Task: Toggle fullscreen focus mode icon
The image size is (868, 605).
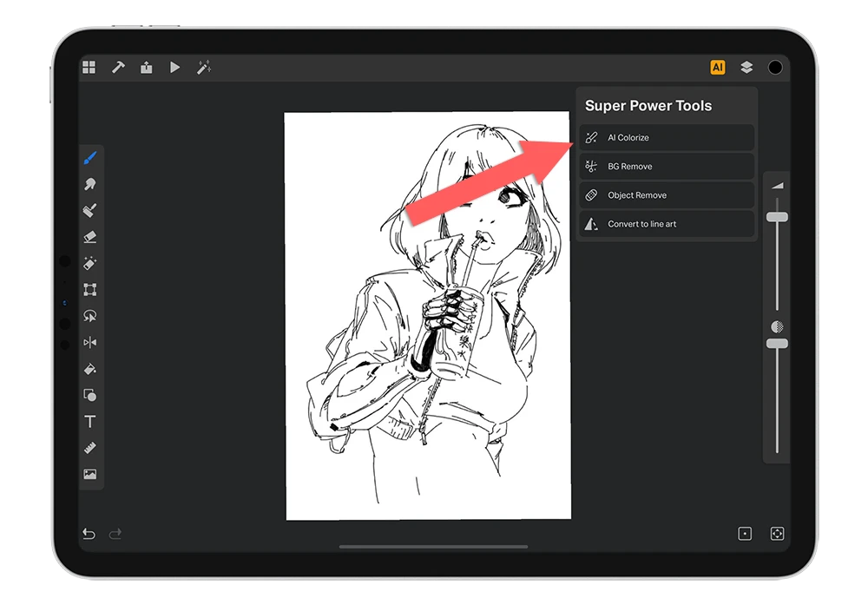Action: tap(777, 534)
